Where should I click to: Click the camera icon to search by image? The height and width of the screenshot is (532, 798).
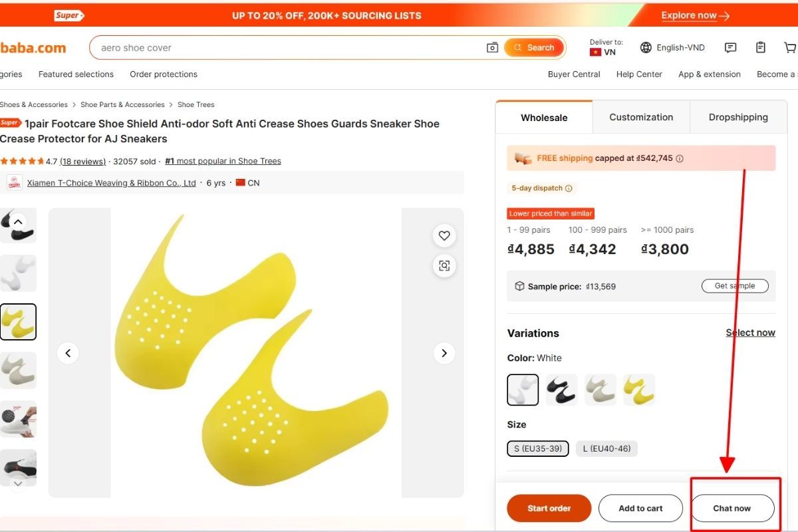tap(492, 47)
